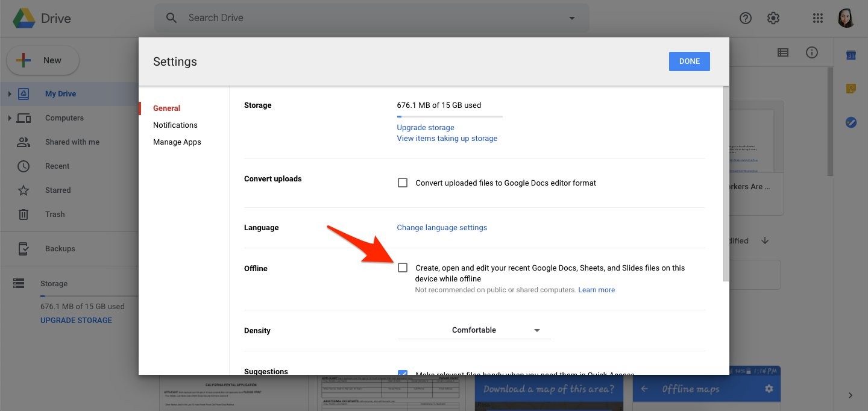Select the General settings tab
The image size is (868, 411).
[166, 108]
